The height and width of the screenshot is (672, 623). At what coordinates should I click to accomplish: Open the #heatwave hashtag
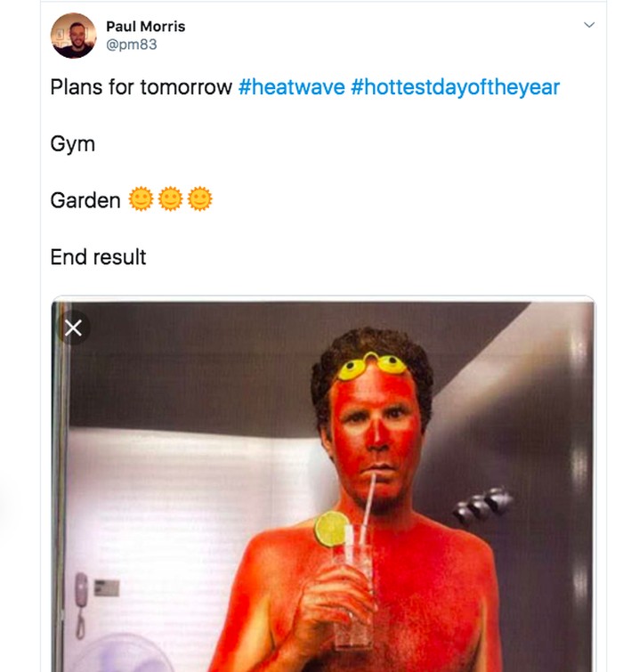[291, 88]
